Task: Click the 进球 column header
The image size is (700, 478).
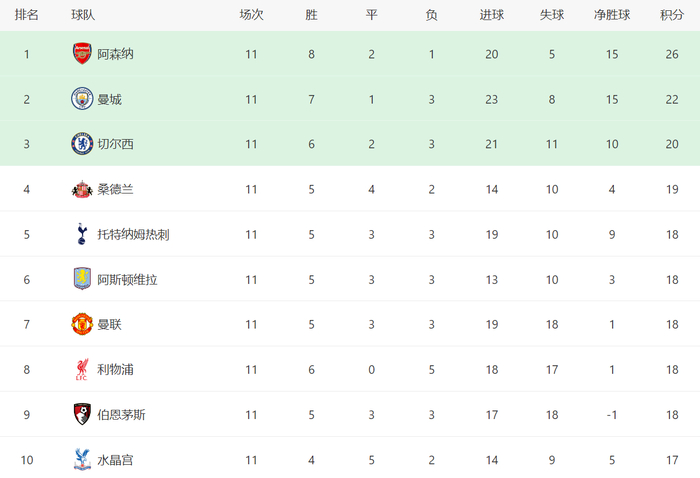Action: pos(491,15)
